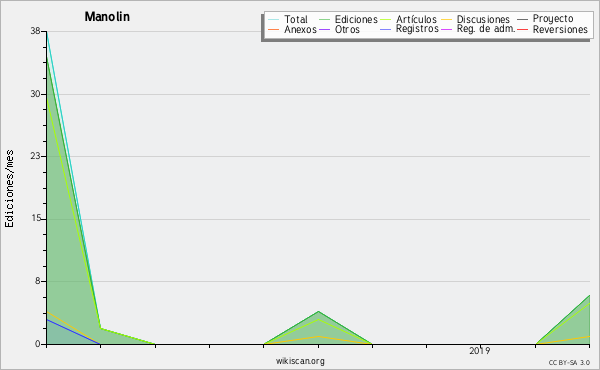
Task: Open the wikiscan.org credit text
Action: [300, 361]
